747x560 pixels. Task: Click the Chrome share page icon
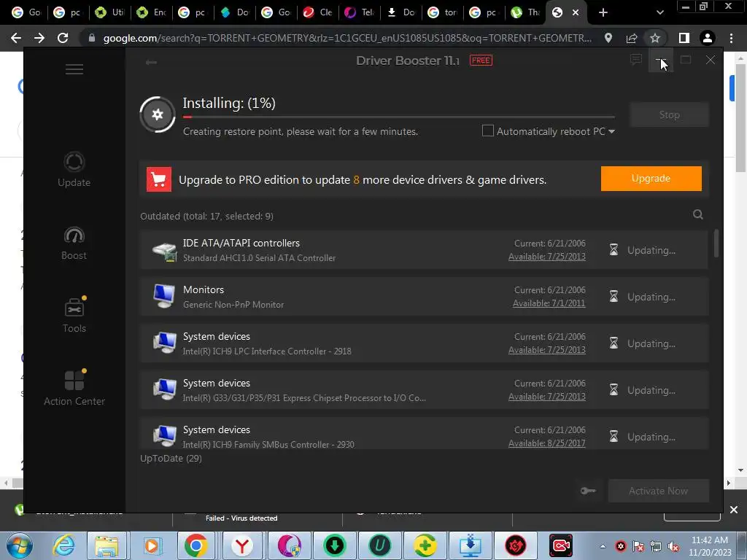point(632,38)
